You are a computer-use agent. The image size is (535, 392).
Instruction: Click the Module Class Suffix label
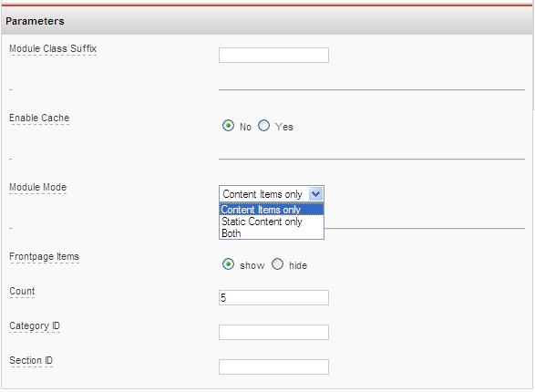pos(53,49)
